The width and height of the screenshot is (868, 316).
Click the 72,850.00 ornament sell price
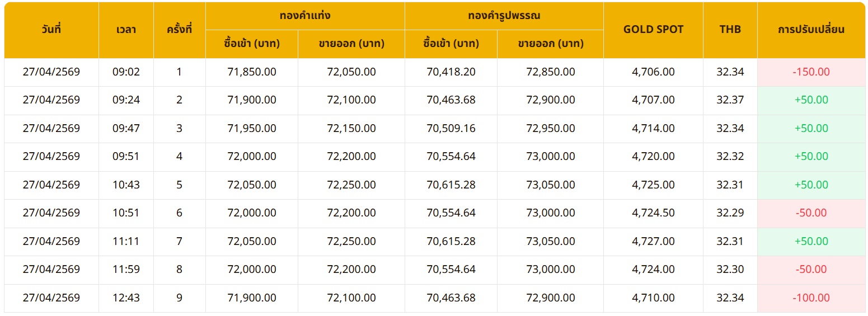pos(551,72)
